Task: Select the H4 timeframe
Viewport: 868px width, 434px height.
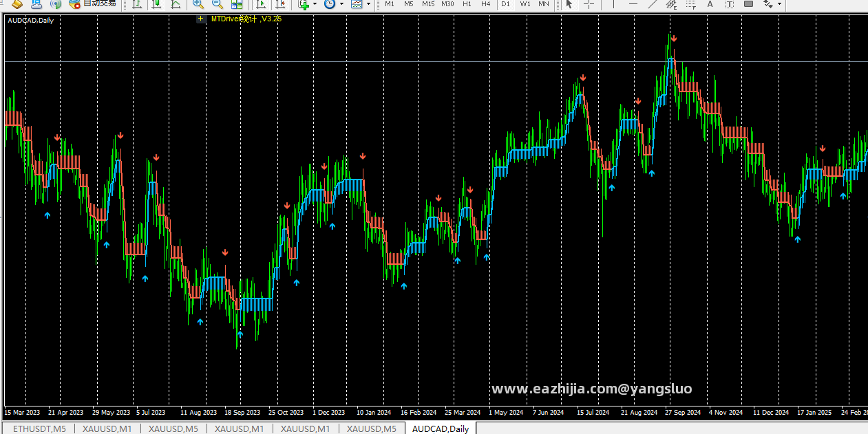Action: pyautogui.click(x=486, y=3)
